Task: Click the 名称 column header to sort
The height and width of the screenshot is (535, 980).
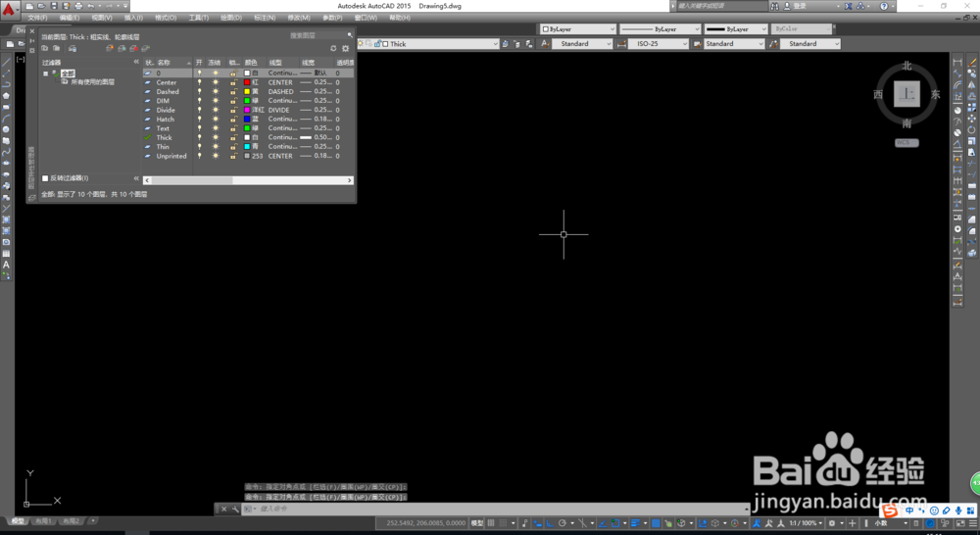Action: pyautogui.click(x=172, y=63)
